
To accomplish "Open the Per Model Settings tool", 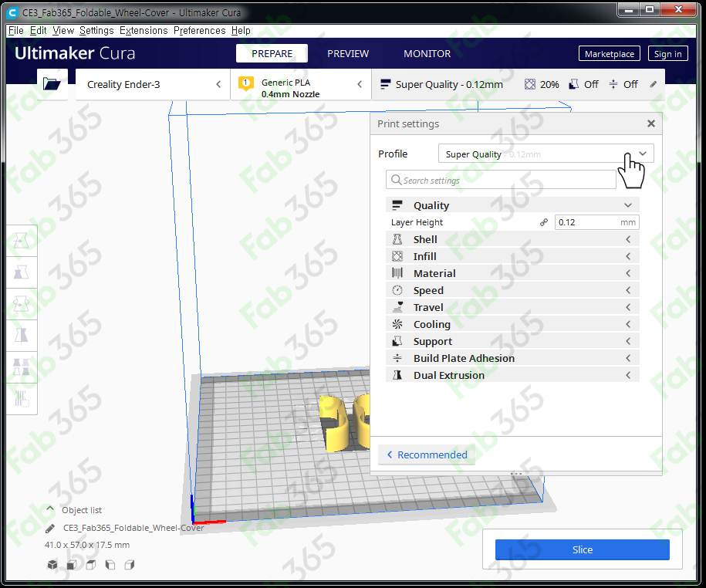I will [x=21, y=367].
